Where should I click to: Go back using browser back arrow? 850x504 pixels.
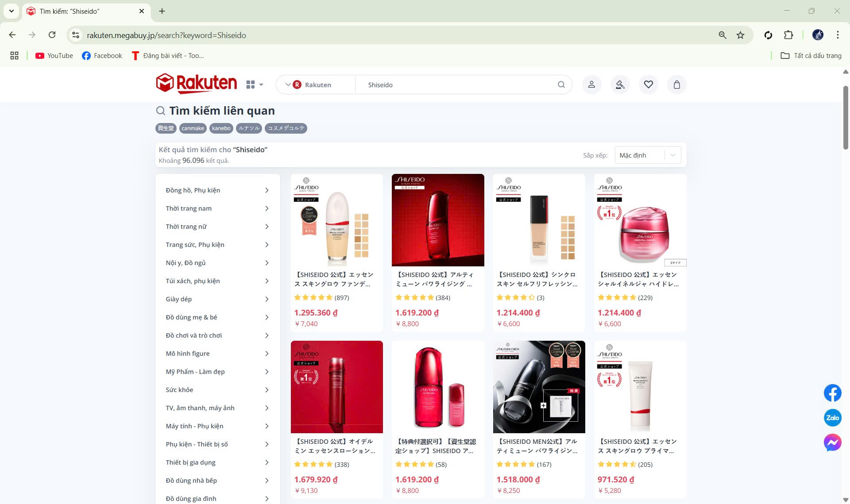12,35
